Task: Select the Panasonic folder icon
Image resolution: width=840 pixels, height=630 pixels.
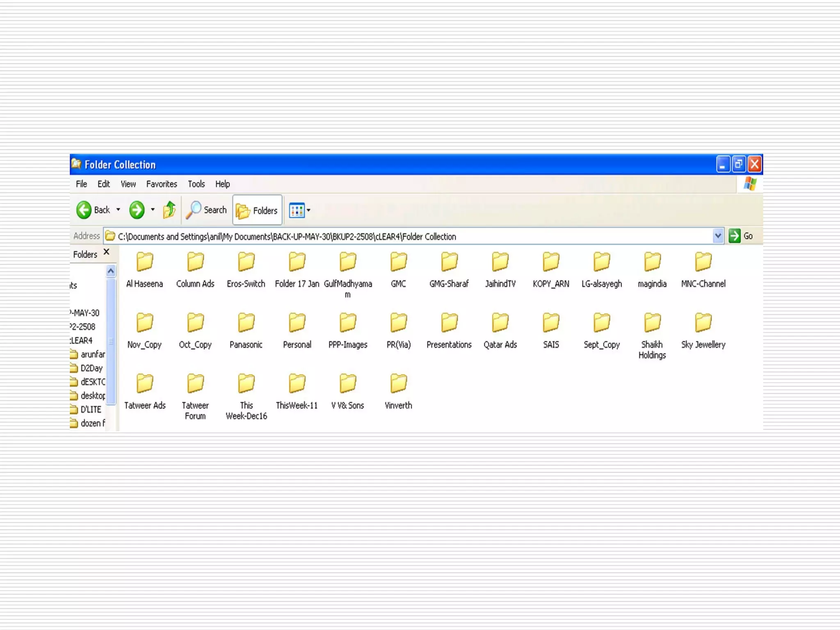Action: coord(246,322)
